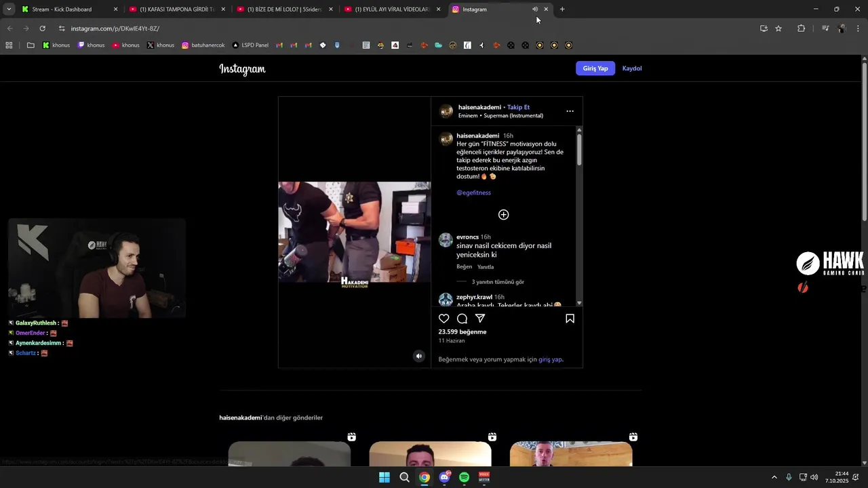Like the post with the heart icon
This screenshot has height=488, width=868.
pyautogui.click(x=444, y=319)
